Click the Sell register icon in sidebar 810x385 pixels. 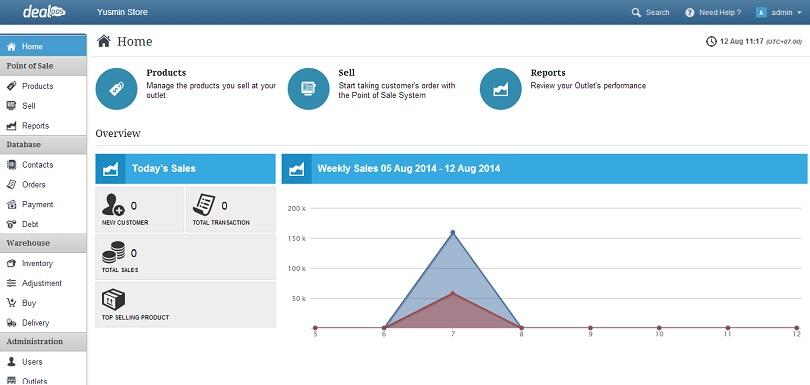[x=11, y=105]
